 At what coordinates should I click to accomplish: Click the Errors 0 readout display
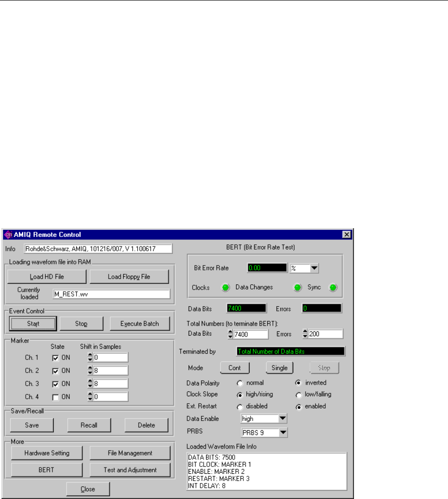(322, 308)
